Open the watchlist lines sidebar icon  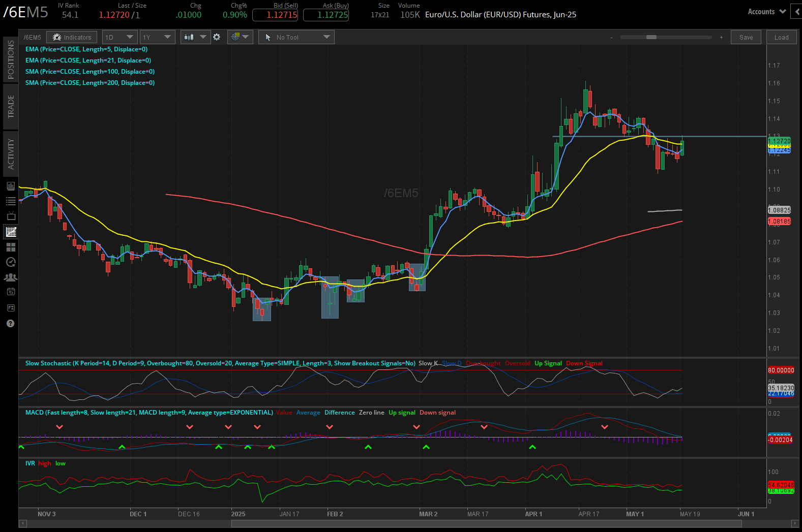[11, 201]
